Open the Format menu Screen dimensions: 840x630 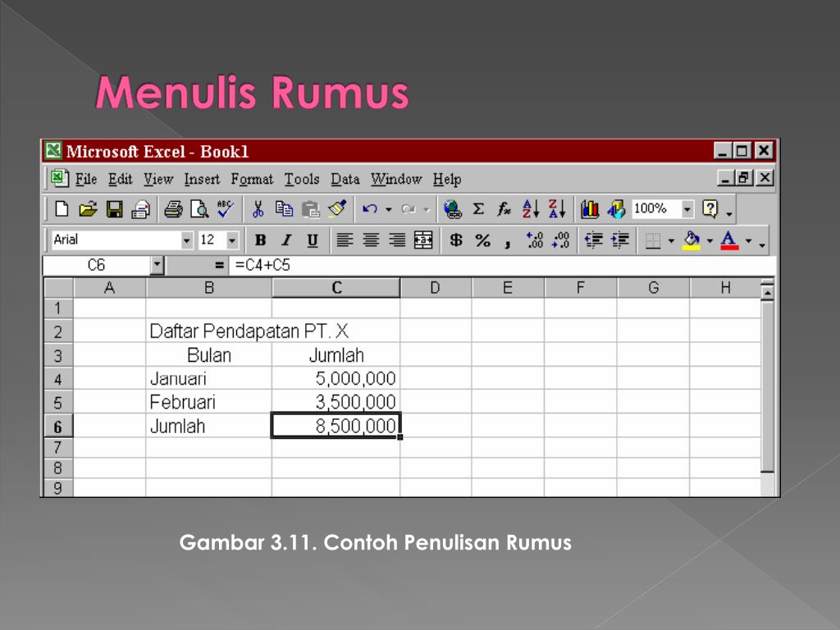point(252,179)
